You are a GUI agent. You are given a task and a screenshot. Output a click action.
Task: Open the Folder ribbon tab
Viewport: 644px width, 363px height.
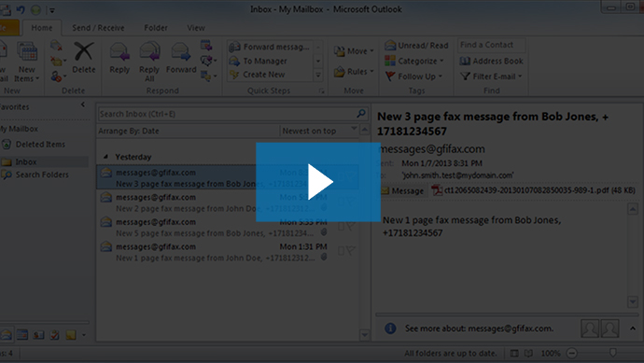pos(156,28)
